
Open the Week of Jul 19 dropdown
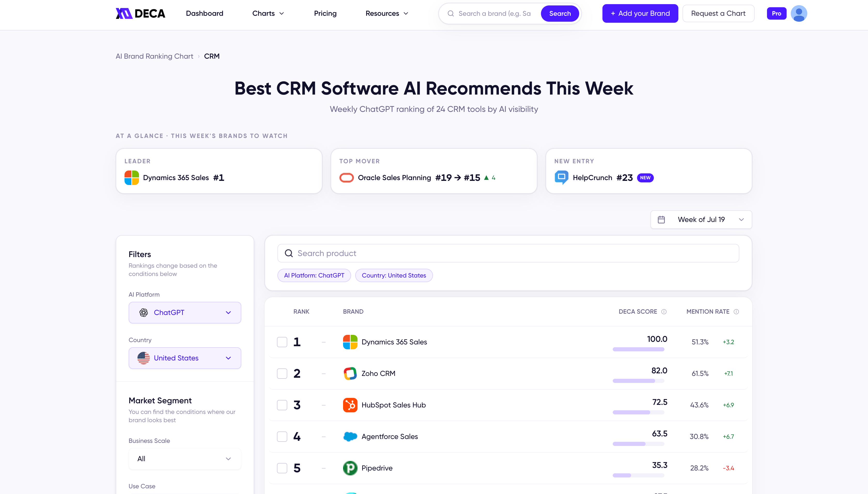coord(701,220)
